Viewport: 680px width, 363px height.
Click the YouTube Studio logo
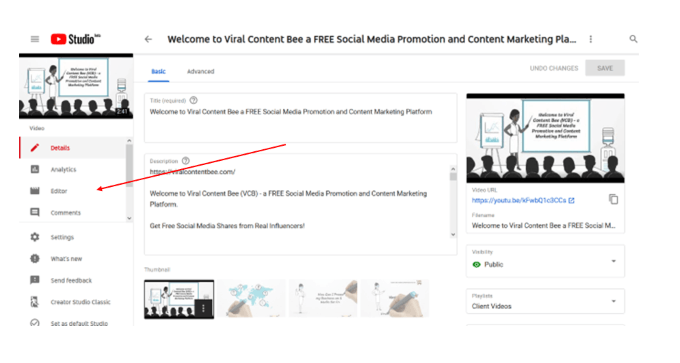pos(75,39)
